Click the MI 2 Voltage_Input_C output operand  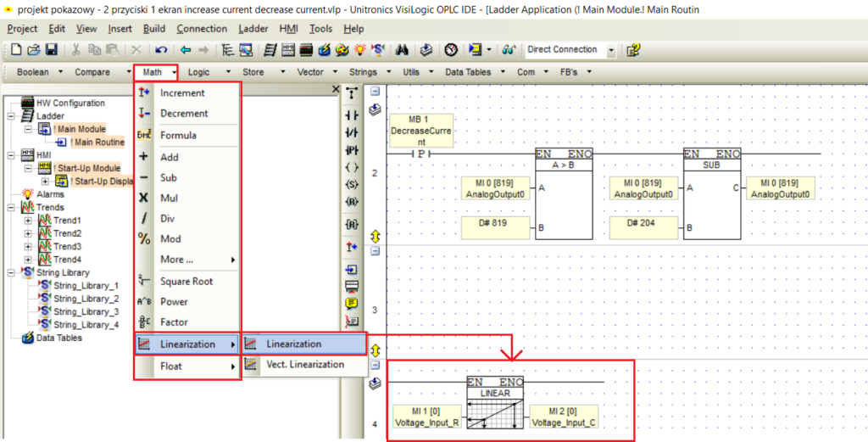[564, 417]
